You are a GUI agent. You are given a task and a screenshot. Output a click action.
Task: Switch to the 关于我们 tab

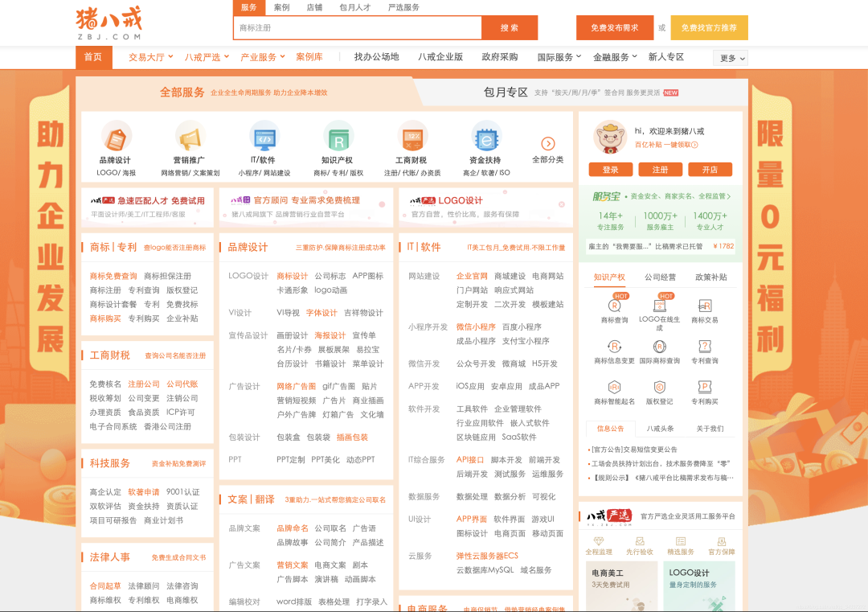point(710,429)
